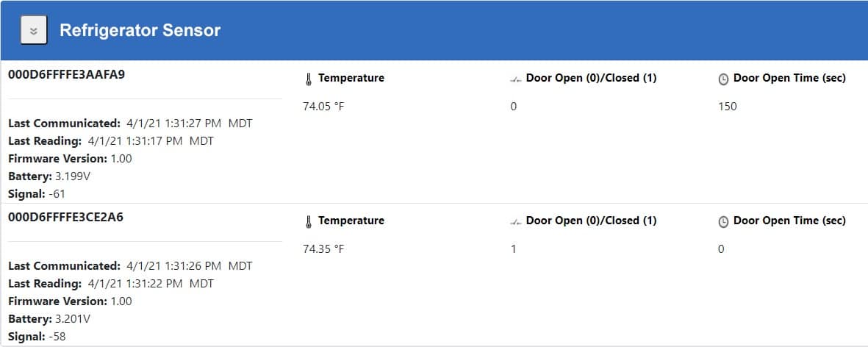Select the Refrigerator Sensor header title
This screenshot has width=868, height=347.
pos(140,30)
